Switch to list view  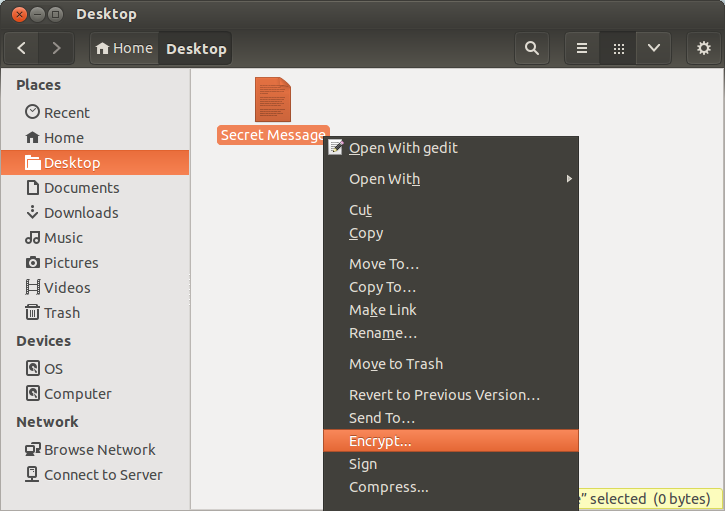click(582, 48)
